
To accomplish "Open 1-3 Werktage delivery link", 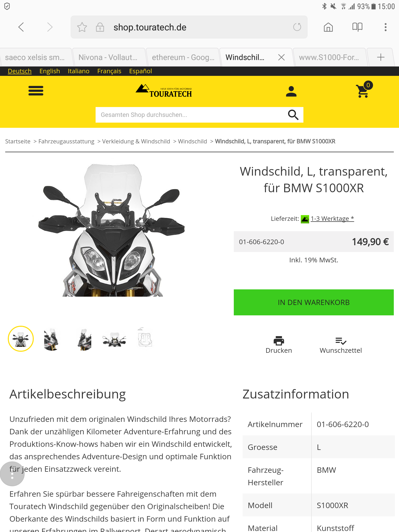I will tap(332, 219).
